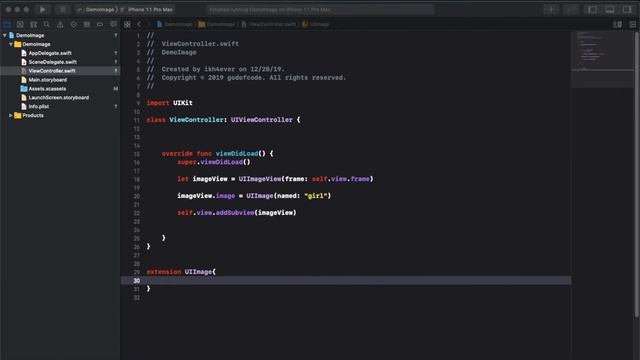Show the Issue navigator warning icon
Image resolution: width=640 pixels, height=360 pixels.
(60, 24)
